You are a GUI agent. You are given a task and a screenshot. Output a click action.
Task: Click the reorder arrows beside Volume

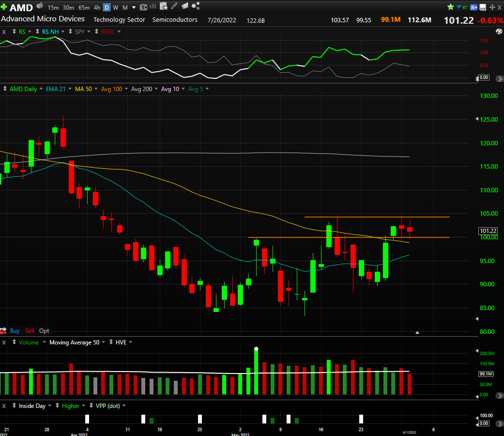[x=14, y=342]
